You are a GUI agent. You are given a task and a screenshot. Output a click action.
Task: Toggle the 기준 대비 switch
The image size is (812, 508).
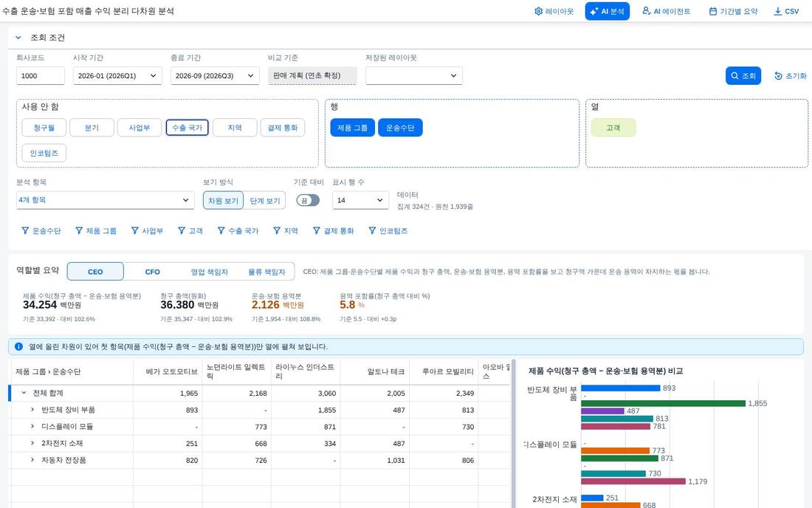point(308,200)
